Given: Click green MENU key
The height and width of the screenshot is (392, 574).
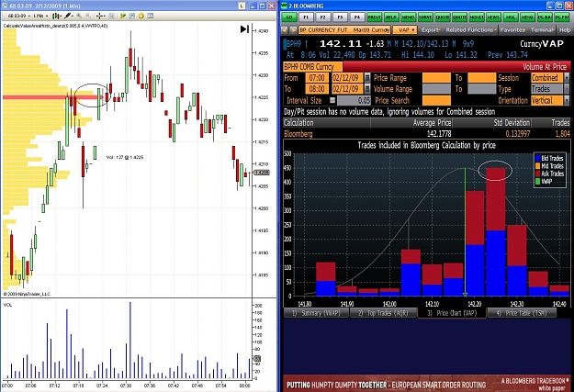Looking at the screenshot, I should [527, 17].
